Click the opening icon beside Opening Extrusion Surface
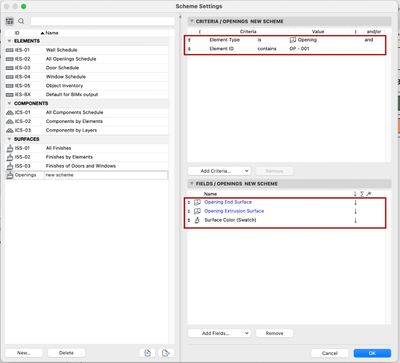This screenshot has width=400, height=363. [x=197, y=211]
